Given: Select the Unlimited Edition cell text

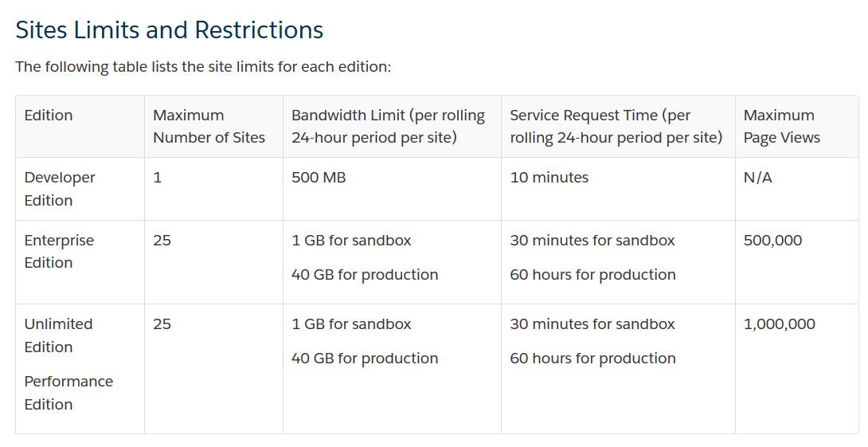Looking at the screenshot, I should (x=58, y=335).
